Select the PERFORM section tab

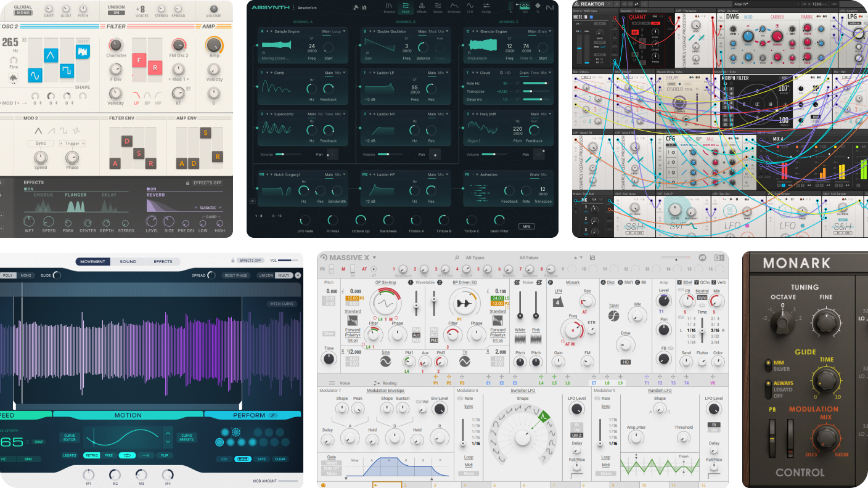253,415
